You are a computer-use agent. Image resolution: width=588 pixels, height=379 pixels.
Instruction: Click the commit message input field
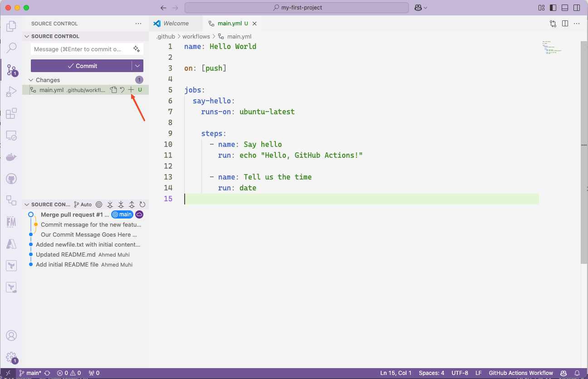click(82, 49)
